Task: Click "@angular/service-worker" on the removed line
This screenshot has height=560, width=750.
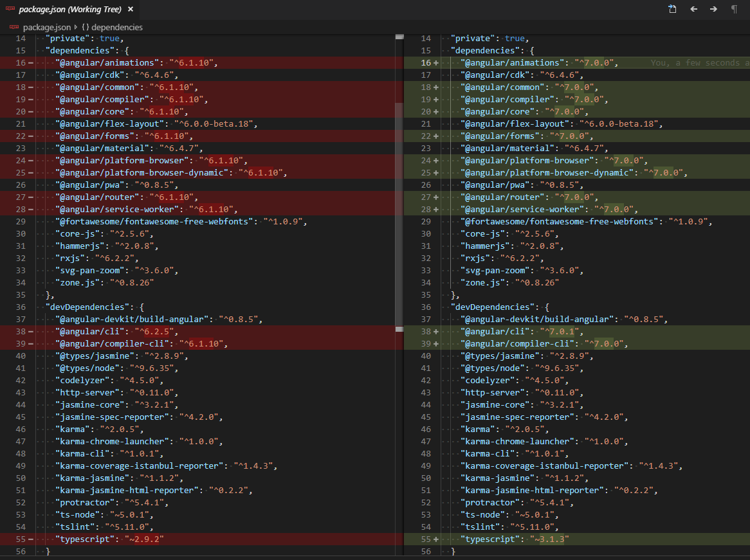Action: (116, 210)
